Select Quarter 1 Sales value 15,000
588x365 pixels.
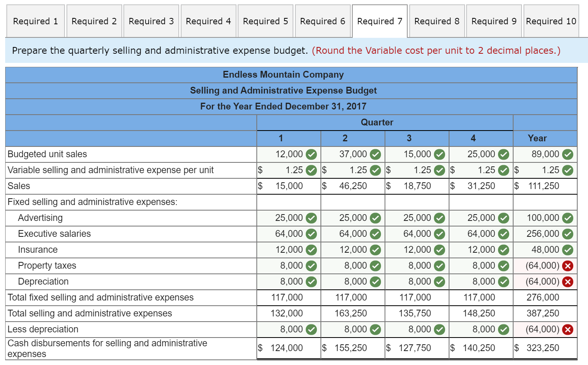[x=289, y=186]
